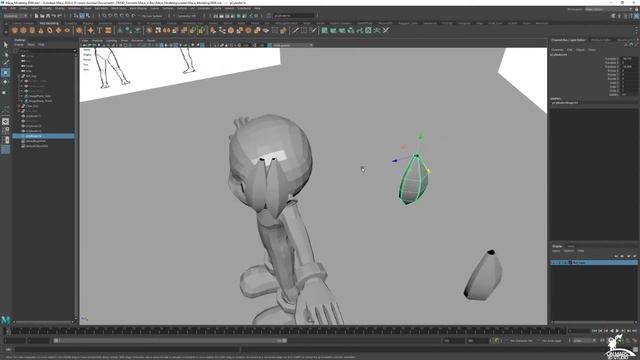Open the frames per second dropdown
Viewport: 640px width, 360px height.
(x=584, y=340)
